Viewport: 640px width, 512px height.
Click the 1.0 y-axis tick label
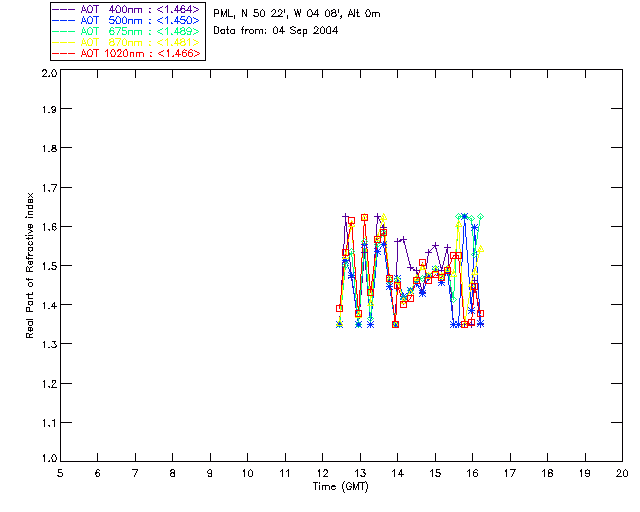tap(48, 459)
